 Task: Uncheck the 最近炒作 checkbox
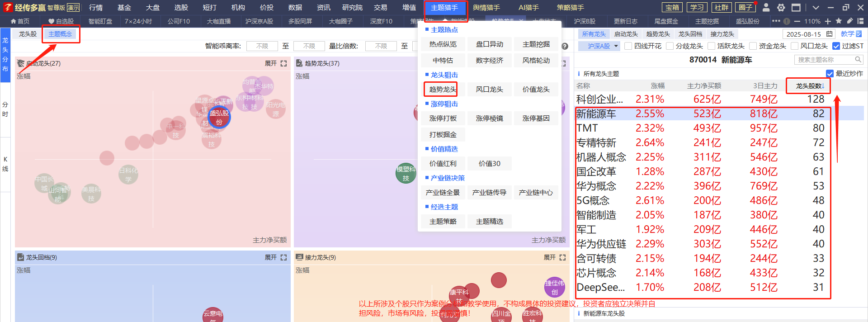click(x=830, y=74)
